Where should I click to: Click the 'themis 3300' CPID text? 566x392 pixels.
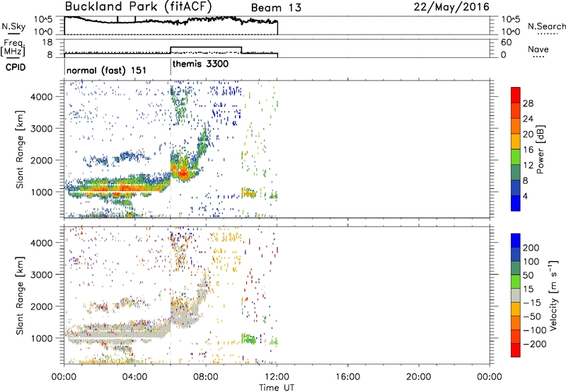click(200, 64)
